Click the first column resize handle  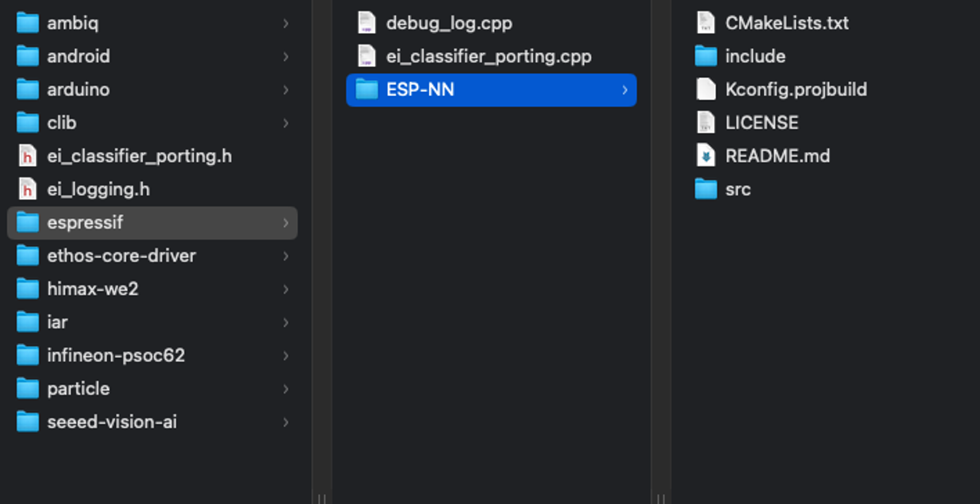322,498
